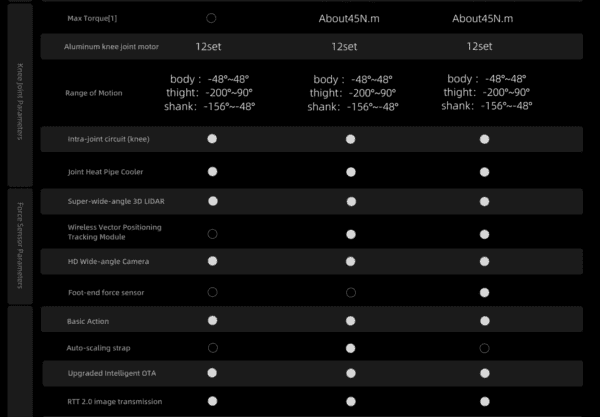Viewport: 600px width, 417px height.
Task: Click middle-column dot for HD Wide-angle Camera
Action: [350, 261]
